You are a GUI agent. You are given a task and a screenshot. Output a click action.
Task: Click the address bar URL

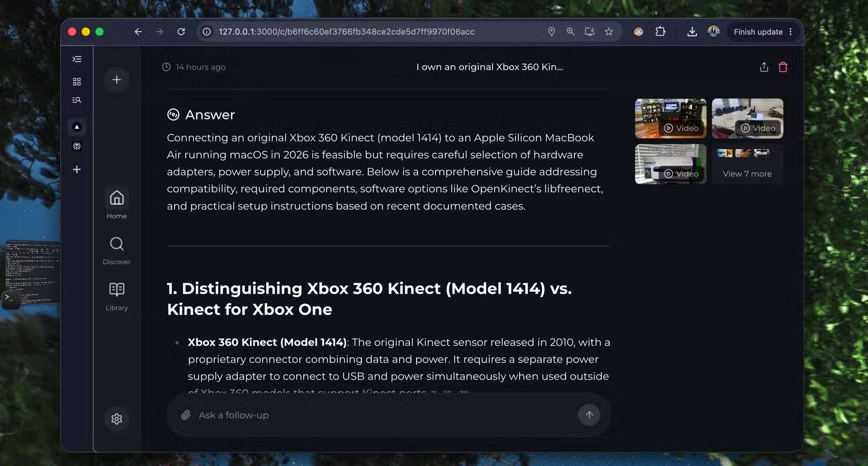[x=346, y=32]
